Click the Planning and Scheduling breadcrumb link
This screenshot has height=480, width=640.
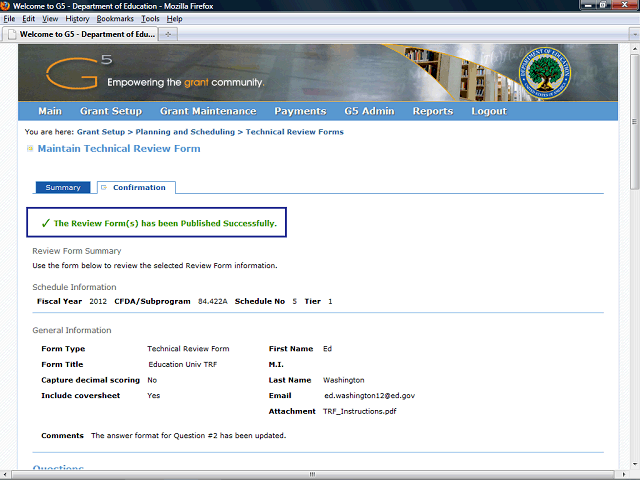[x=185, y=132]
